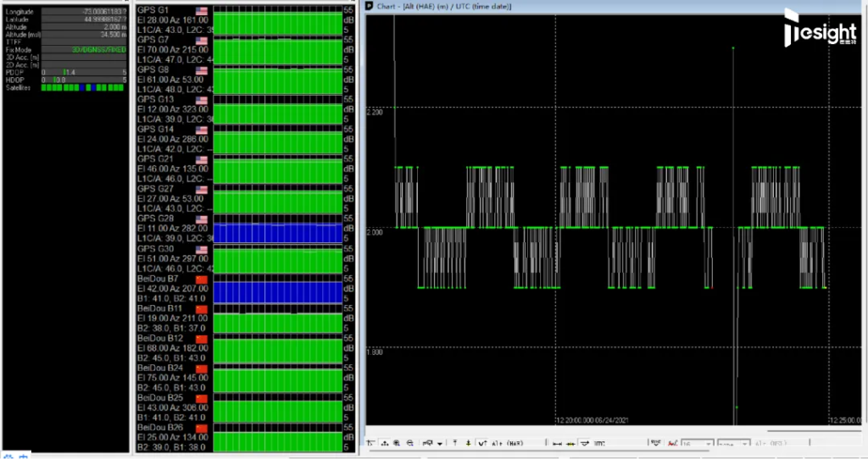
Task: Click 'El 75.00 Az 145.00' for BeiDou B24
Action: point(173,378)
